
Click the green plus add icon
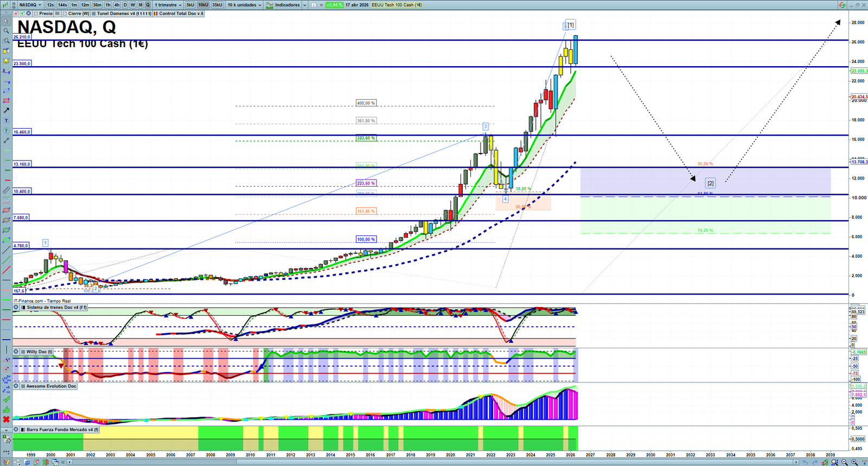coord(22,14)
